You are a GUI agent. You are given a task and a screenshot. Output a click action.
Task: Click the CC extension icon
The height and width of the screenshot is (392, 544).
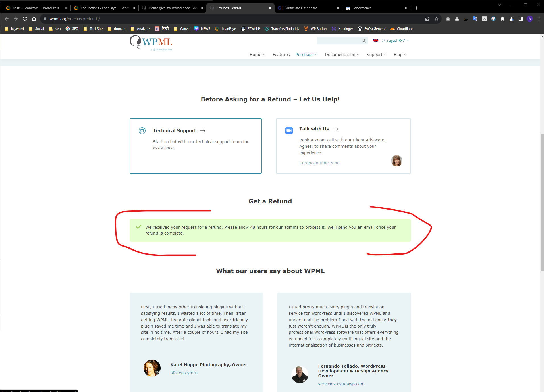pyautogui.click(x=484, y=19)
